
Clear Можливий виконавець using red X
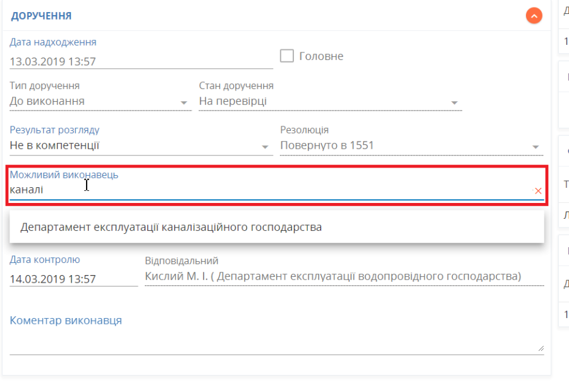[538, 190]
